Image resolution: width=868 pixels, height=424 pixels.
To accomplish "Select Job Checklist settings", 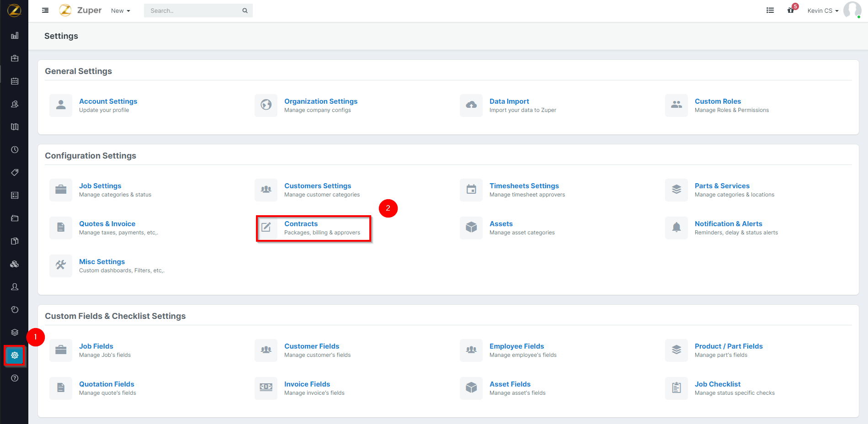I will pyautogui.click(x=717, y=384).
